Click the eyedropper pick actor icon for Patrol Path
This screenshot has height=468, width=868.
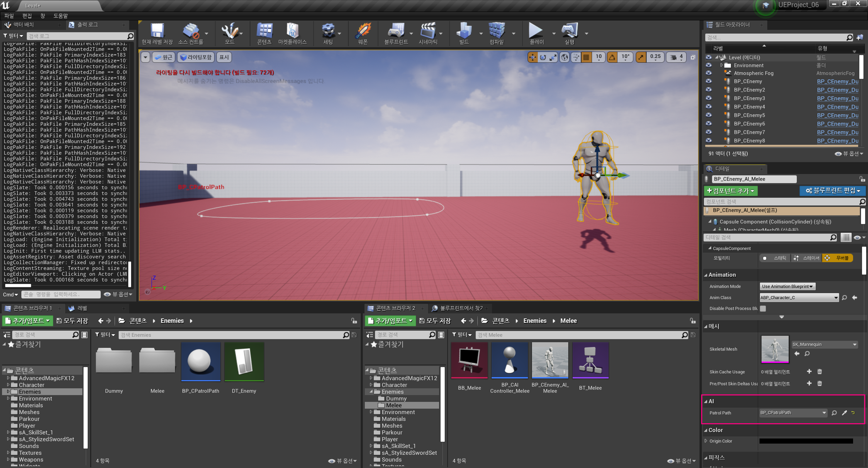844,413
